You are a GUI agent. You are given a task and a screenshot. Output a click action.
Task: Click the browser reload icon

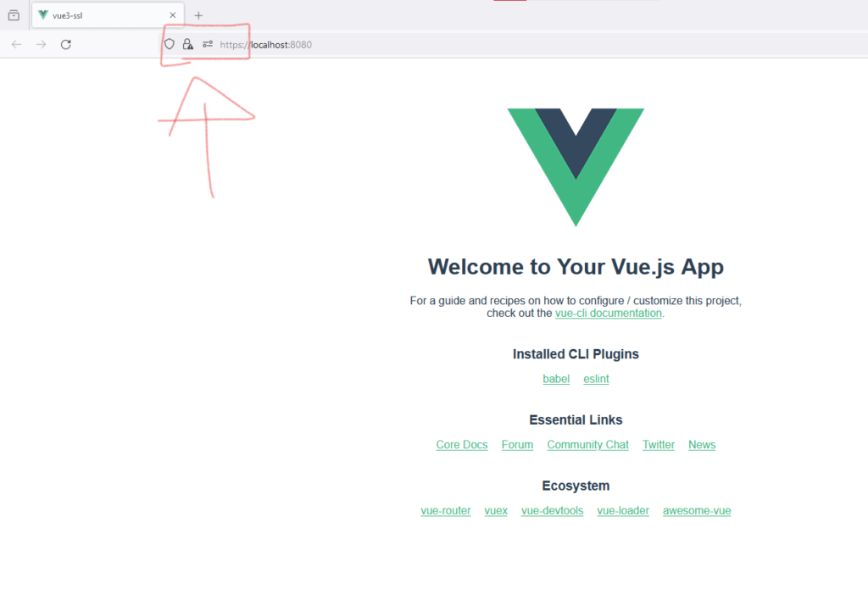point(66,45)
